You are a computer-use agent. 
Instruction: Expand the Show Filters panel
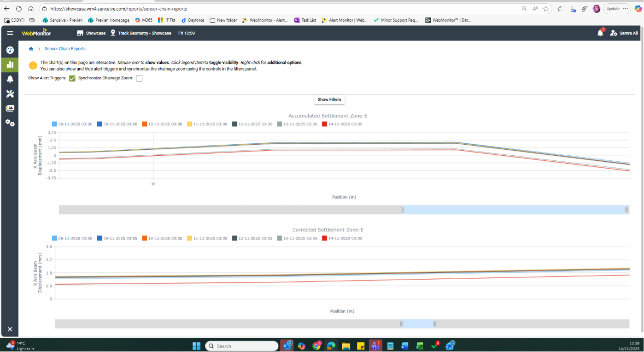point(329,100)
